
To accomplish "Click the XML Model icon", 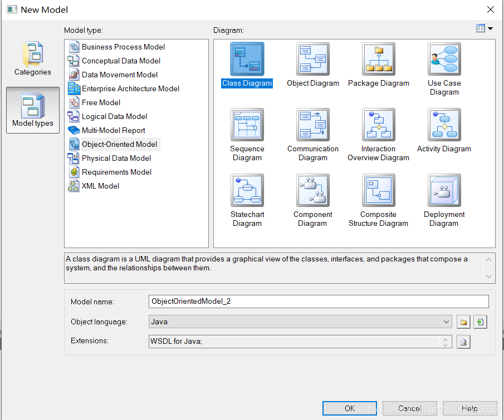I will (x=74, y=186).
